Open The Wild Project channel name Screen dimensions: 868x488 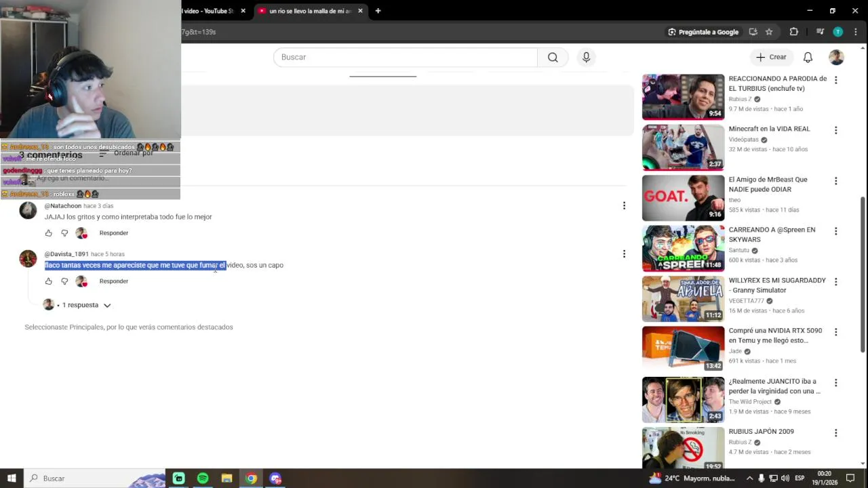pos(750,402)
